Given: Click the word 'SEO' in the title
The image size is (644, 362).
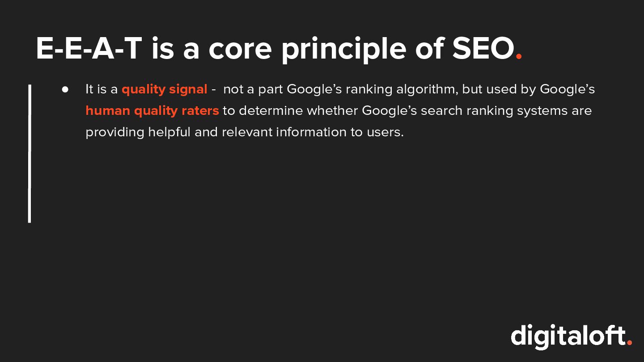Looking at the screenshot, I should pyautogui.click(x=483, y=48).
